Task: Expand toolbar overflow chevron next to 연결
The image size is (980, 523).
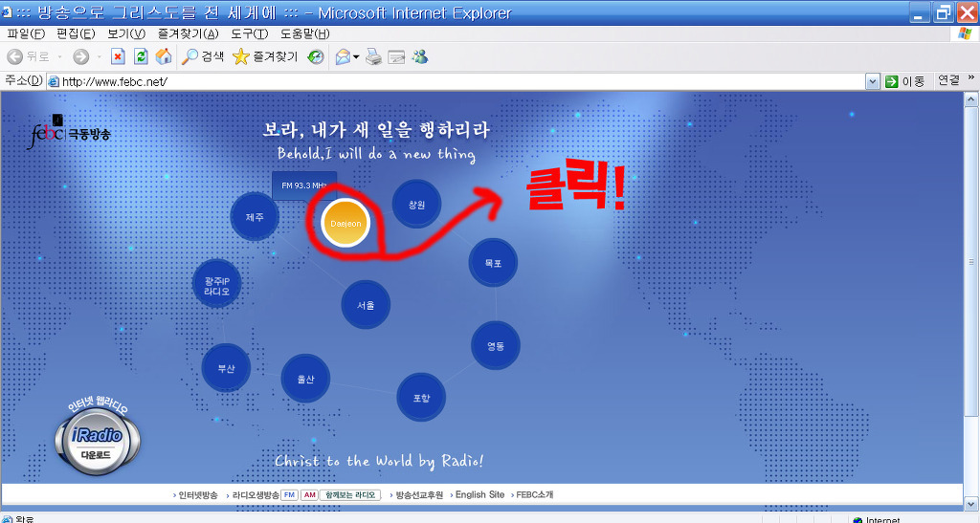Action: pyautogui.click(x=970, y=78)
